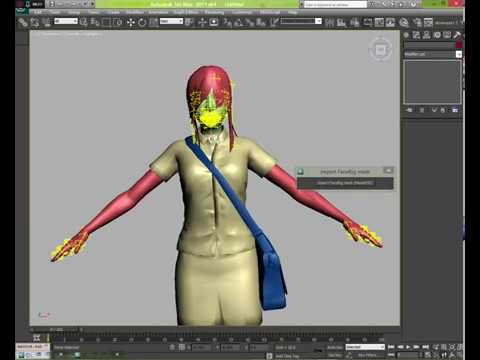Viewport: 480px width, 360px height.
Task: Click the Use Pivot Point Center icon
Action: (x=189, y=22)
